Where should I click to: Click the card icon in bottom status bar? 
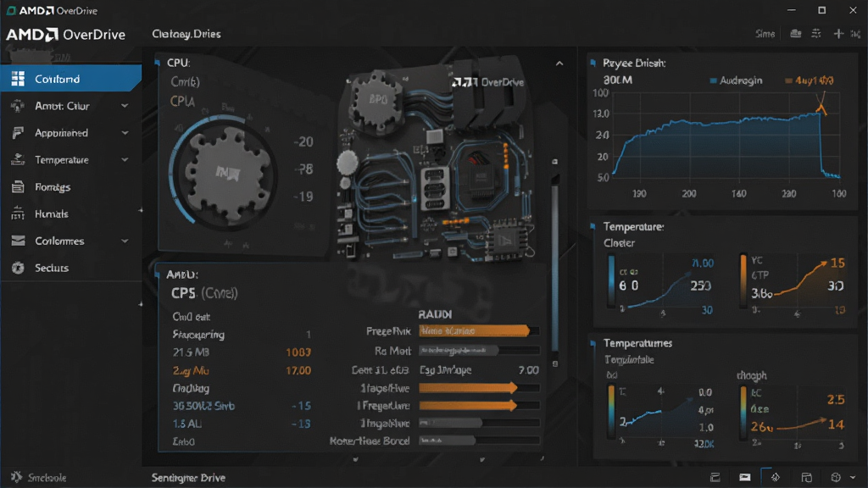(744, 477)
